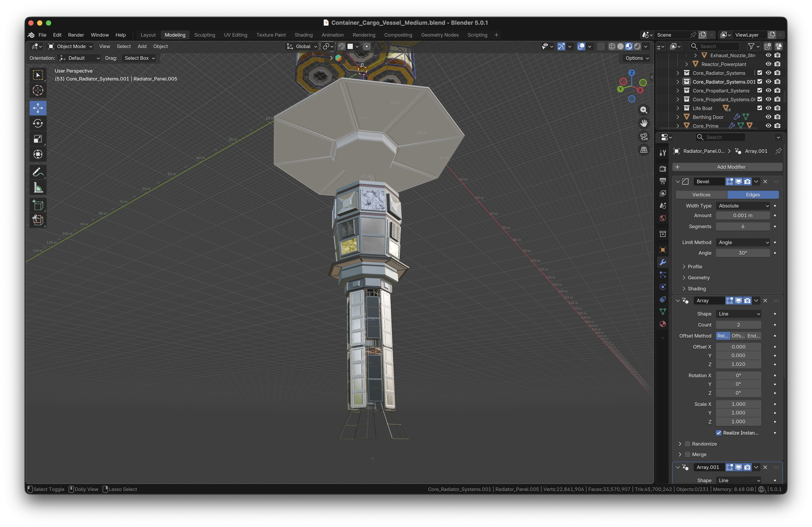
Task: Open the Output properties tab
Action: click(663, 181)
